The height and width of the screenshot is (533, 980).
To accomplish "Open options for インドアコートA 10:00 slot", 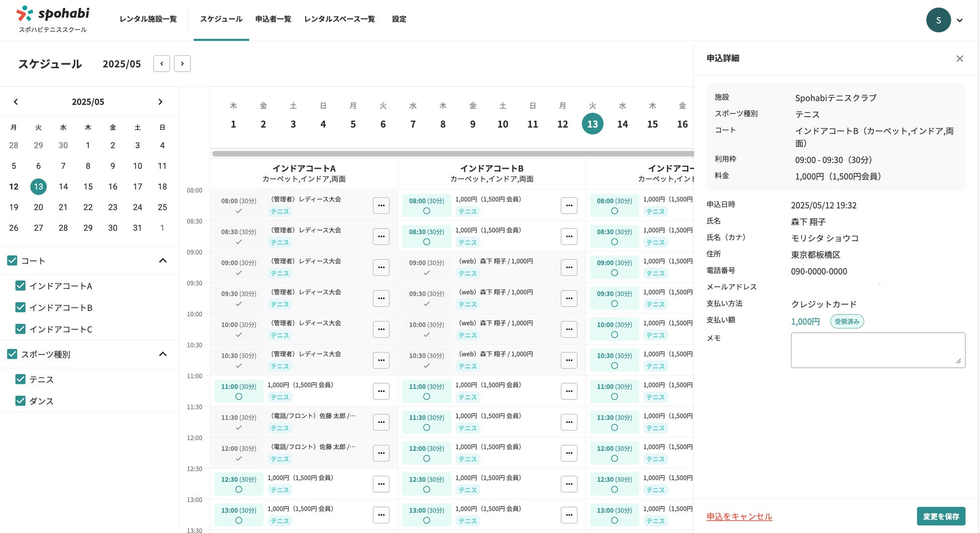I will click(381, 330).
